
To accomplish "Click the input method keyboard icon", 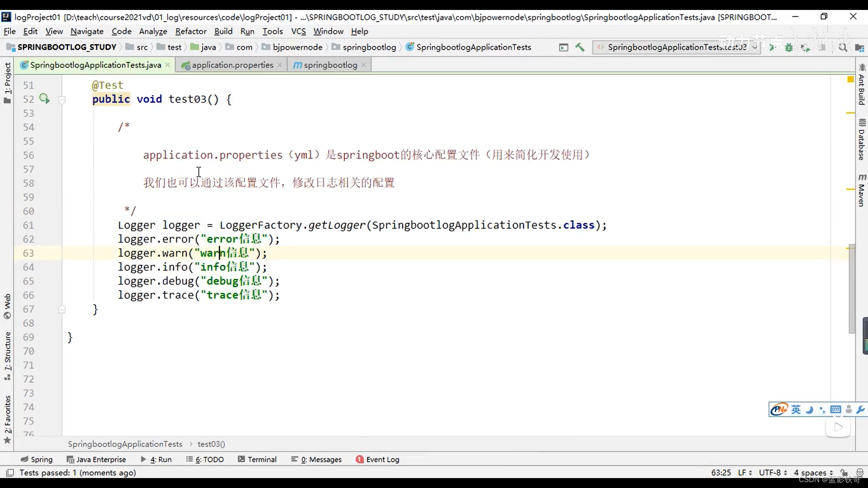I will click(x=835, y=409).
